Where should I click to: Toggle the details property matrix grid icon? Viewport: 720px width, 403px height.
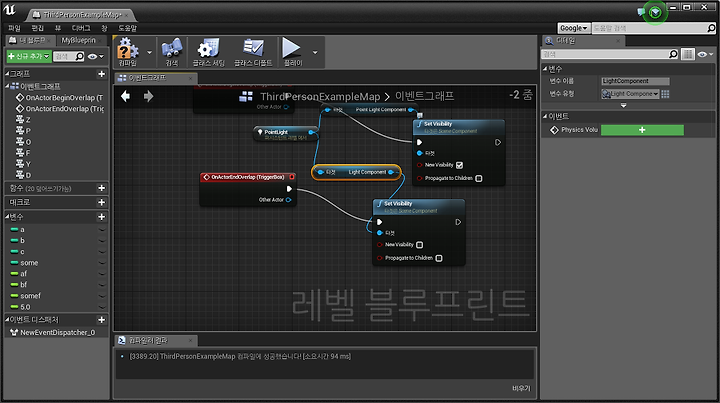[687, 54]
